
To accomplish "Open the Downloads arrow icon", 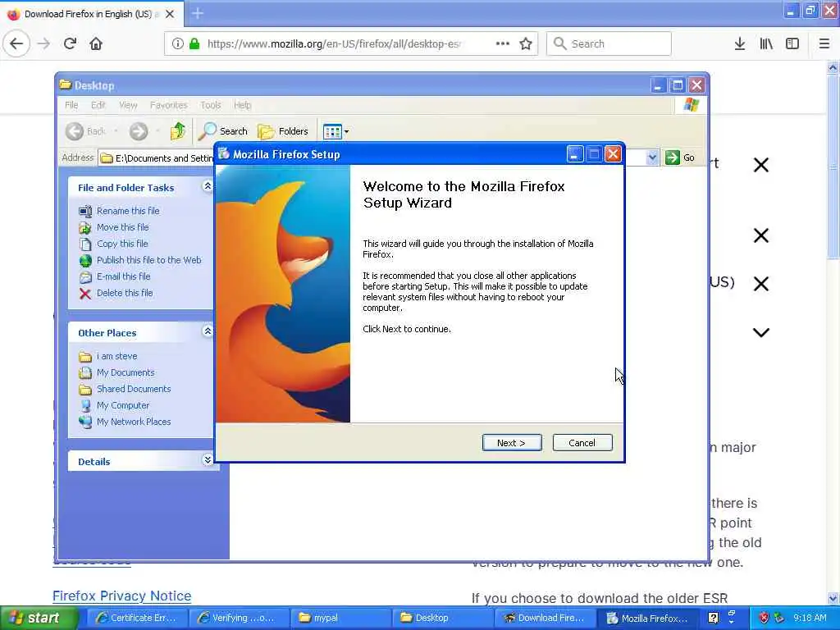I will tap(739, 43).
